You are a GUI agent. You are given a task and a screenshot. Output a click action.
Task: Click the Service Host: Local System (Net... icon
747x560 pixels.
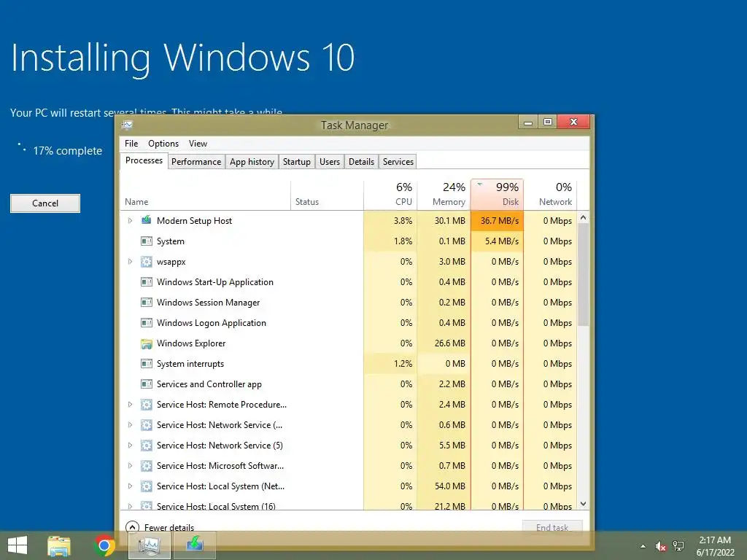(146, 486)
